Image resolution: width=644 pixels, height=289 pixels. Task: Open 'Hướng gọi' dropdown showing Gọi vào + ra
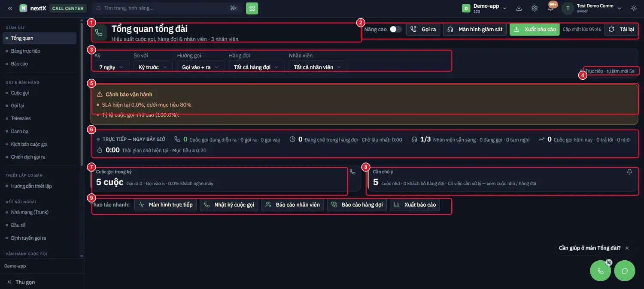(200, 67)
